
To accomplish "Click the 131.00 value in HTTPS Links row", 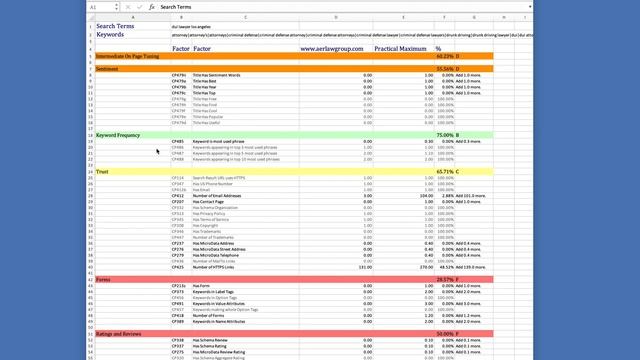I will [x=365, y=267].
